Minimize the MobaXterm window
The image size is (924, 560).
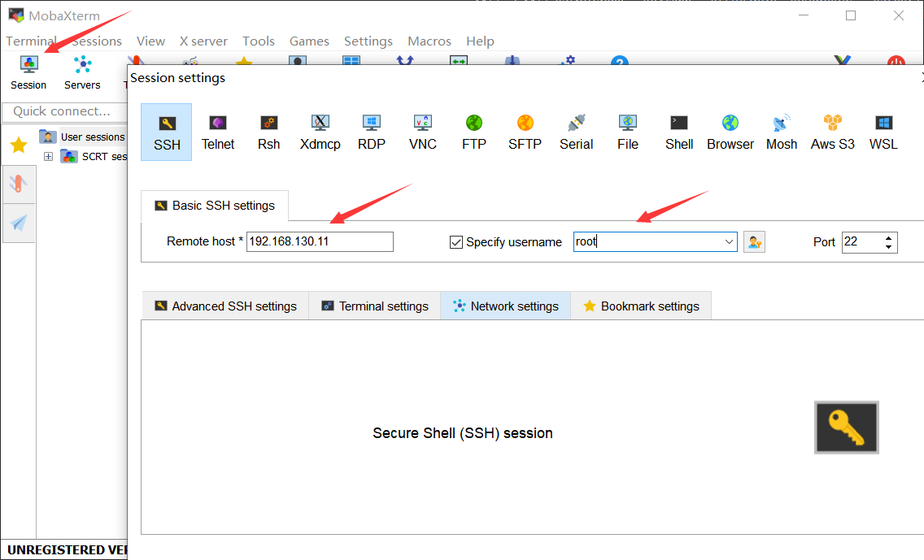(x=804, y=16)
